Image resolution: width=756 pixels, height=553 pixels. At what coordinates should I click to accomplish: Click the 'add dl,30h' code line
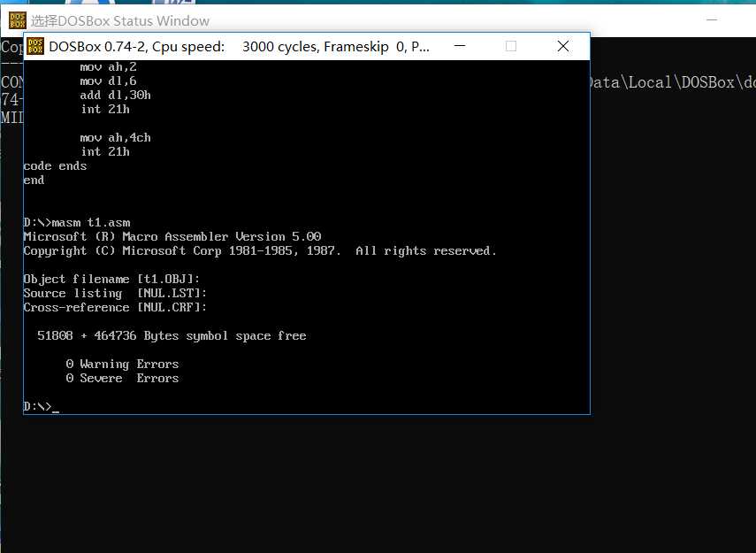coord(115,95)
